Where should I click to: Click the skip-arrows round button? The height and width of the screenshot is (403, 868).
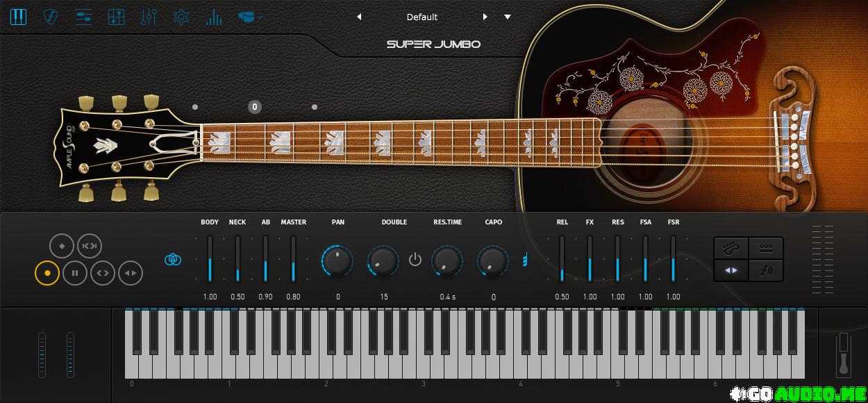pyautogui.click(x=89, y=246)
